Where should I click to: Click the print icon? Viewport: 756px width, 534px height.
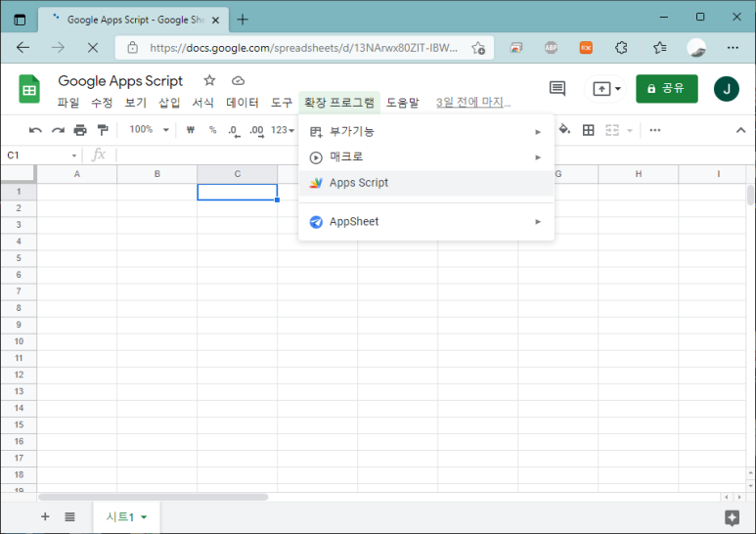80,130
